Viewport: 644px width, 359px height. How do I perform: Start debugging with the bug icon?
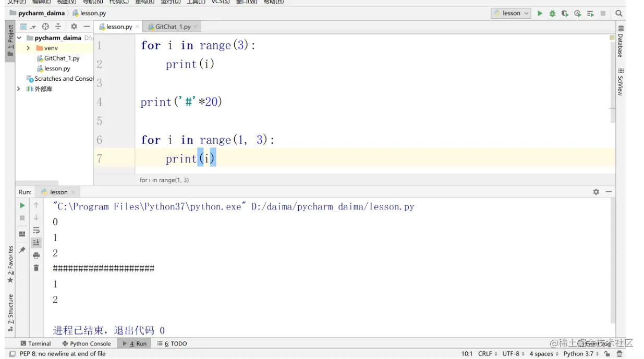click(x=553, y=13)
